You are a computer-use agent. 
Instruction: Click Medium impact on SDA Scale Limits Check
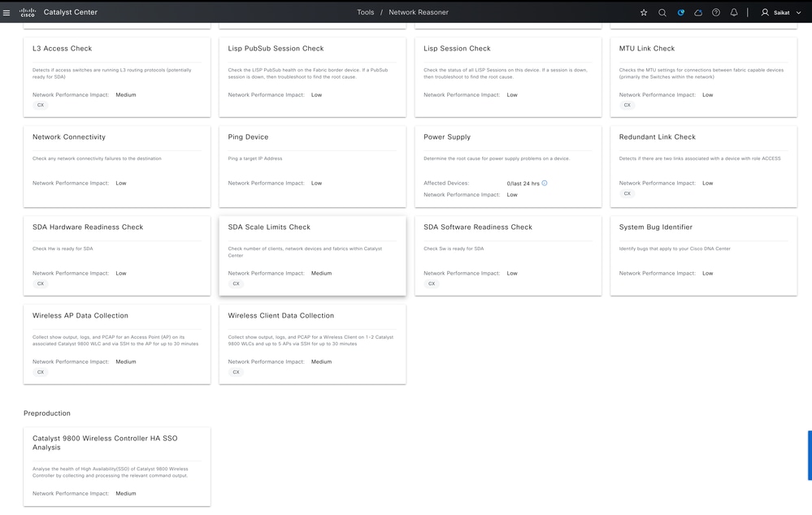[321, 273]
